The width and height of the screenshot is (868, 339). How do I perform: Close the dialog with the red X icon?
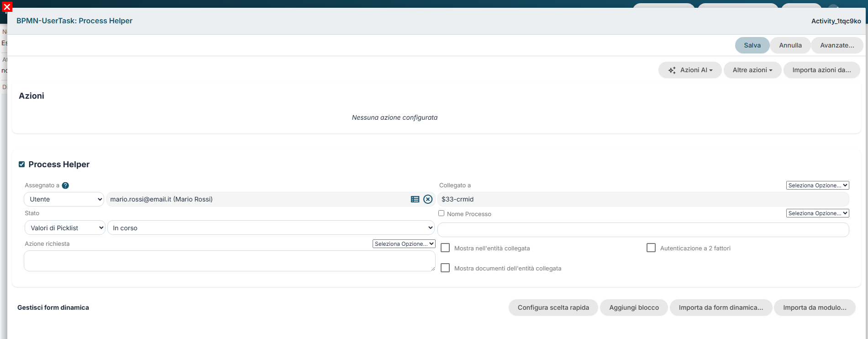pos(7,7)
